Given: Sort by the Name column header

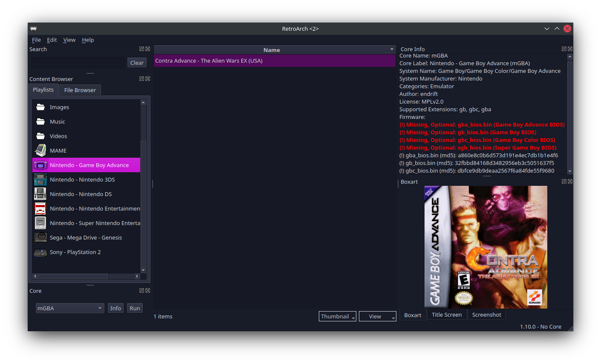Looking at the screenshot, I should click(275, 50).
